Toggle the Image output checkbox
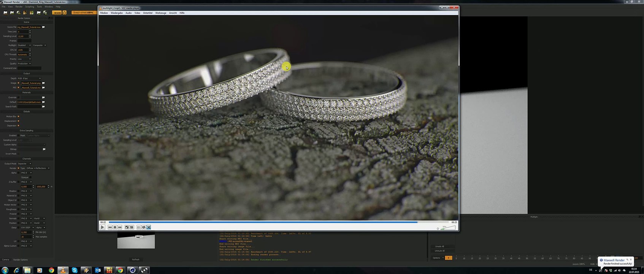This screenshot has width=644, height=274. pos(18,83)
